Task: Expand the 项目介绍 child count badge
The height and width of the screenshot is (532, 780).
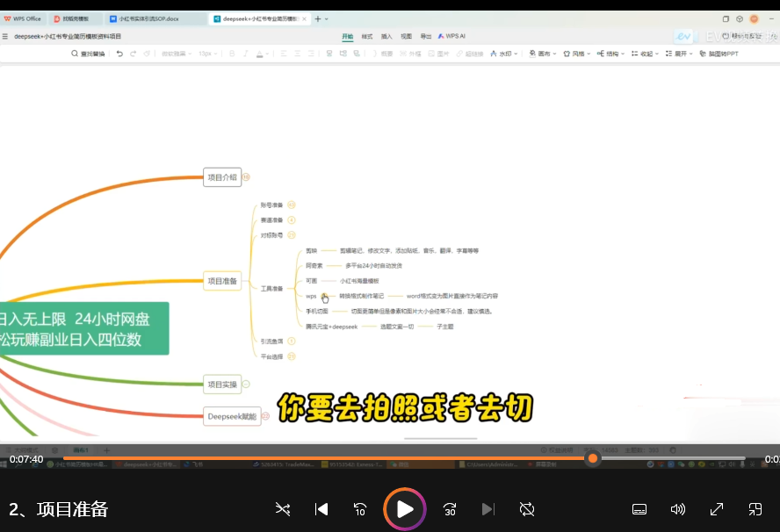Action: click(x=246, y=177)
